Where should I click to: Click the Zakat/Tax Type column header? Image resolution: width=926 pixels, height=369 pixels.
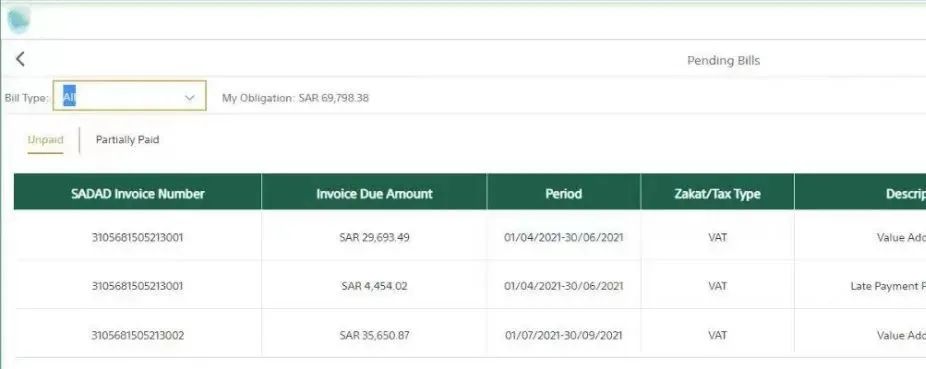tap(718, 194)
